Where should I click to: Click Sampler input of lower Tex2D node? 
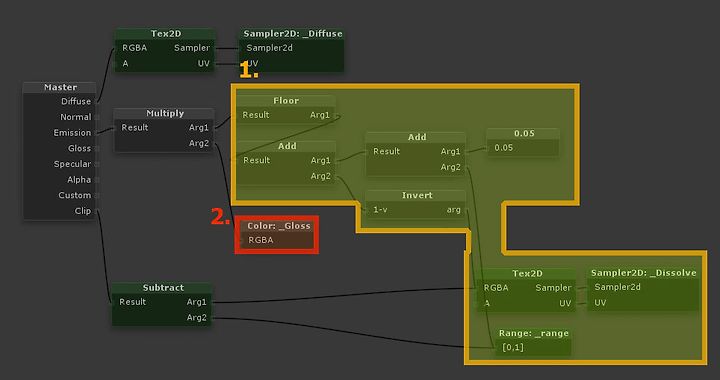pyautogui.click(x=553, y=288)
